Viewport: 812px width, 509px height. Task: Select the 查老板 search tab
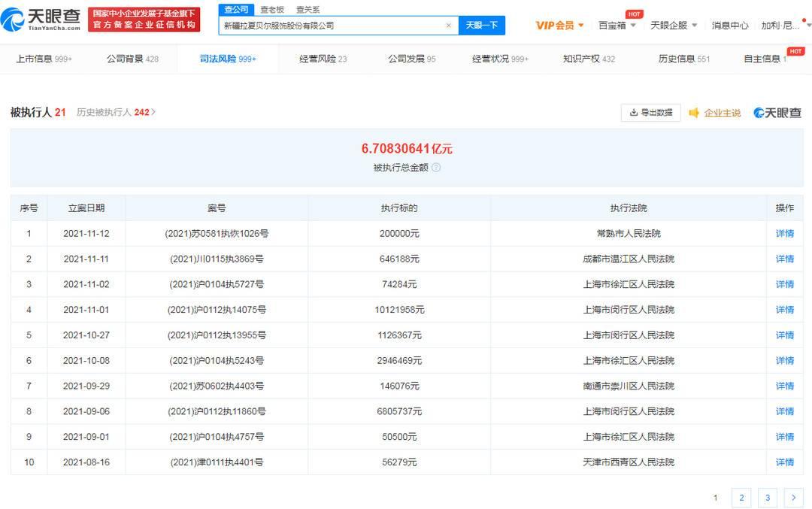coord(272,10)
